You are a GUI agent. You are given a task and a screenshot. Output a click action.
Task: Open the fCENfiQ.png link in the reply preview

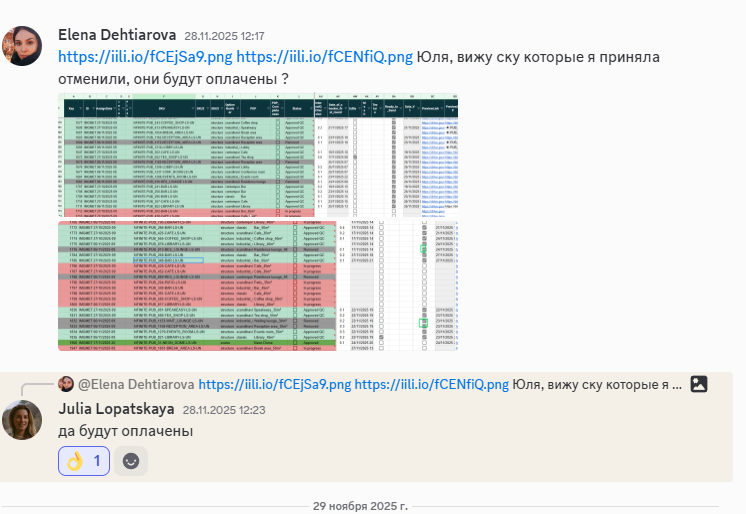click(x=432, y=384)
